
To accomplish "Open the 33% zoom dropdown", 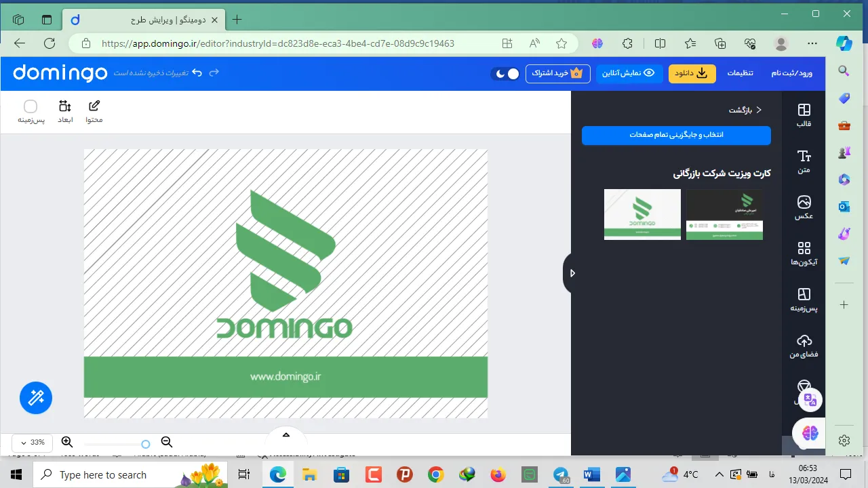I will (32, 443).
